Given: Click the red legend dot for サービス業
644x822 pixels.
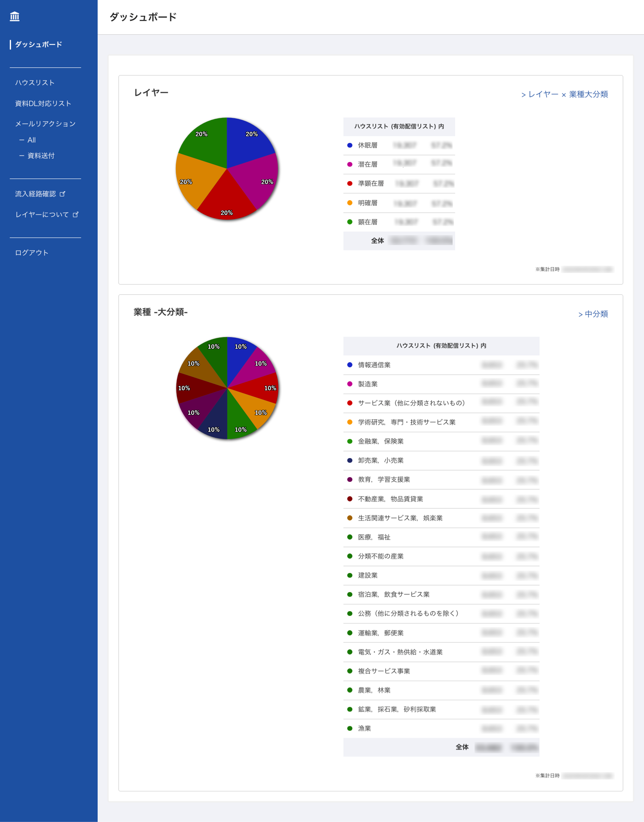Looking at the screenshot, I should 350,403.
